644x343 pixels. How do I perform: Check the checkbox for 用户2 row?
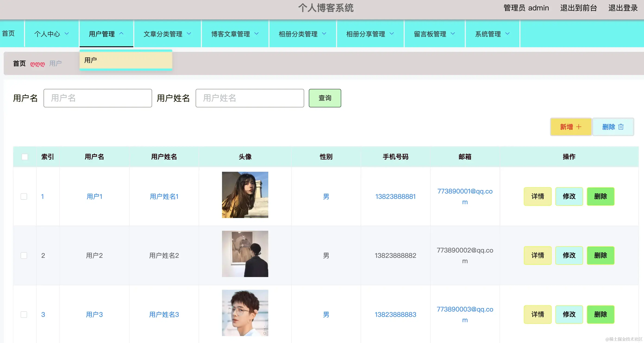pos(24,256)
